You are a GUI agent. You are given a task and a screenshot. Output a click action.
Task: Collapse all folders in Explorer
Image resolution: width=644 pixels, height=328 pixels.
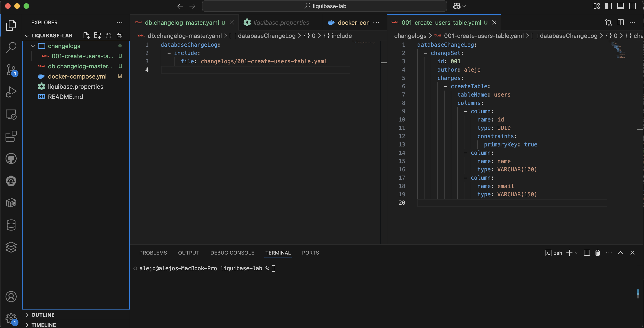point(120,36)
